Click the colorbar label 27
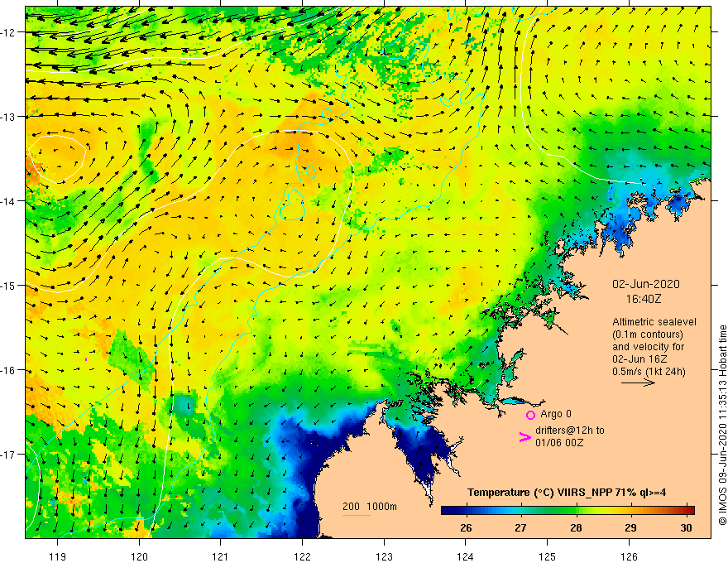728x563 pixels. coord(520,527)
